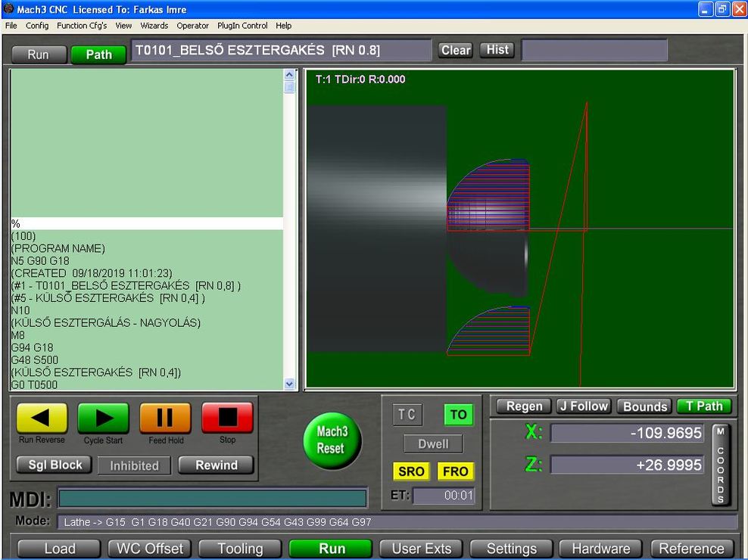This screenshot has height=560, width=748.
Task: Click the round green Mach3 Reset button
Action: pos(332,439)
